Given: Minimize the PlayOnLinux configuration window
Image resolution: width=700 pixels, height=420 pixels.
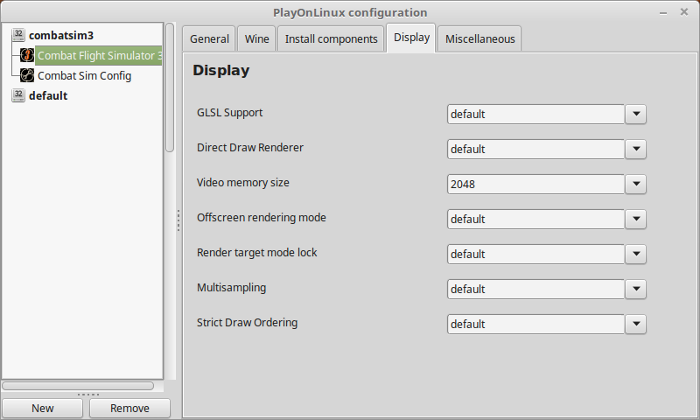Looking at the screenshot, I should pos(663,12).
